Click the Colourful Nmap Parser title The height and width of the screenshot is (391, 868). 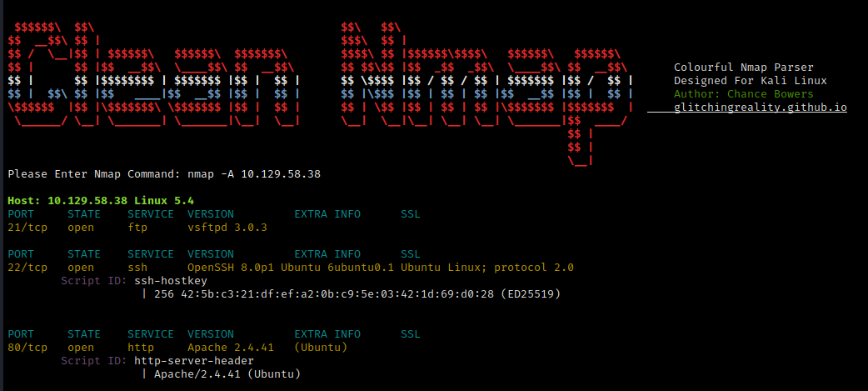(743, 67)
